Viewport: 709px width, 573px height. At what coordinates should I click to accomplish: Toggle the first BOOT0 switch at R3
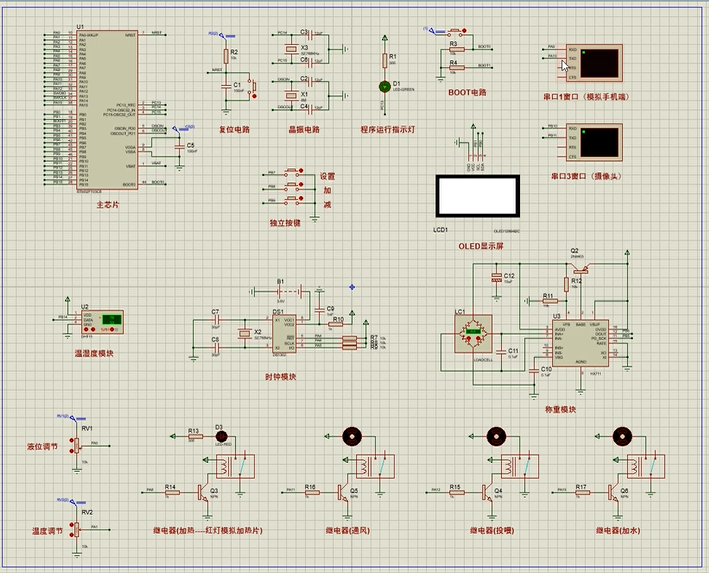438,34
